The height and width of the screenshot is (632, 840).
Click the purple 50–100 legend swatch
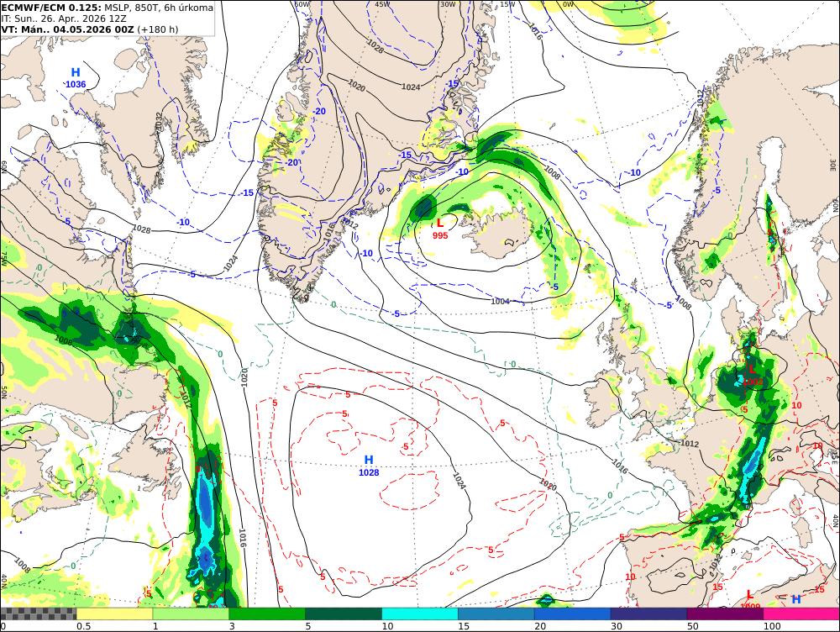click(x=726, y=614)
